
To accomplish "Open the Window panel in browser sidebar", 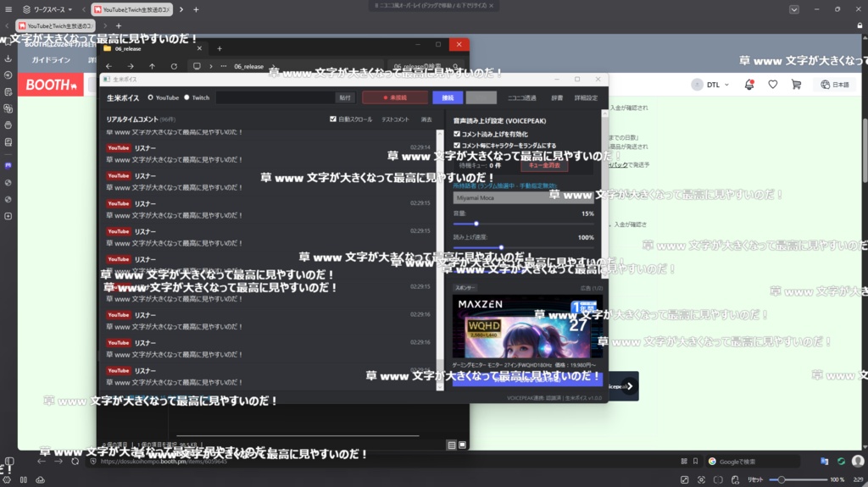I will point(8,125).
